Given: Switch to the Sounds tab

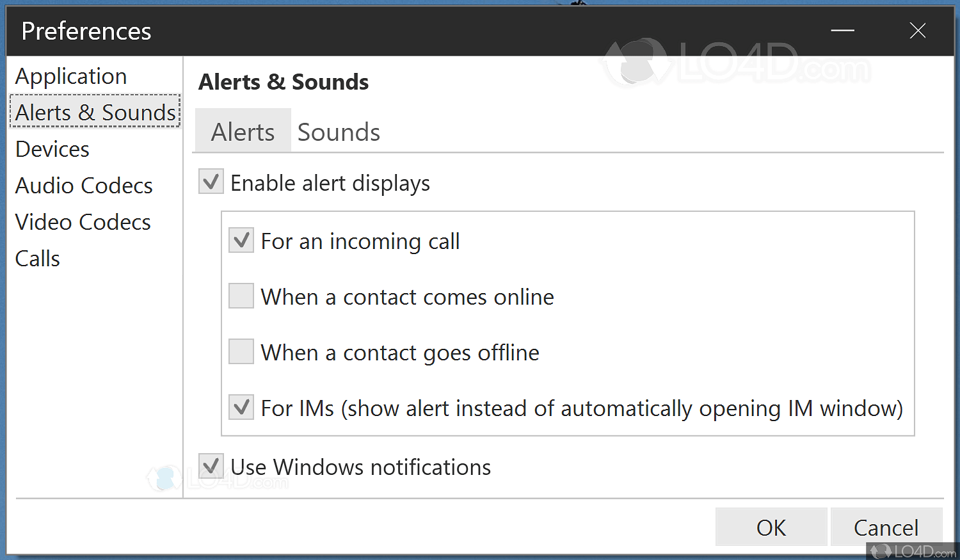Looking at the screenshot, I should pyautogui.click(x=339, y=131).
